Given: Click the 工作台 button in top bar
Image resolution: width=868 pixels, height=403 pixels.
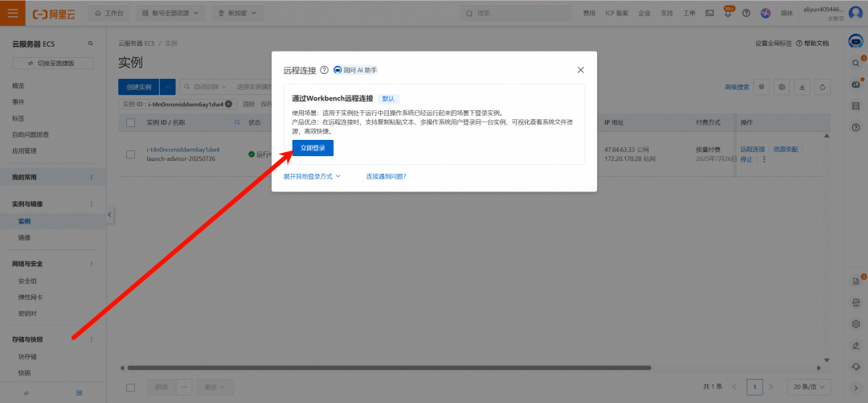Looking at the screenshot, I should pyautogui.click(x=109, y=13).
